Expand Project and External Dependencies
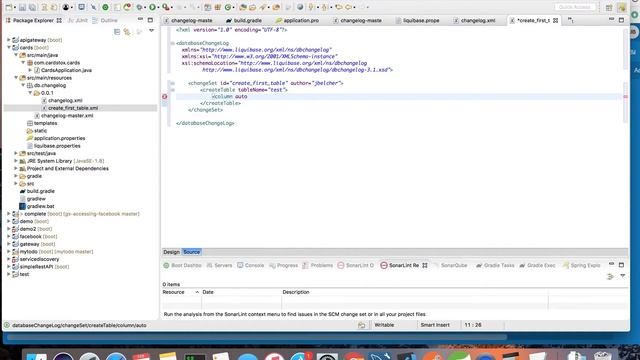Viewport: 640px width, 360px height. [16, 169]
